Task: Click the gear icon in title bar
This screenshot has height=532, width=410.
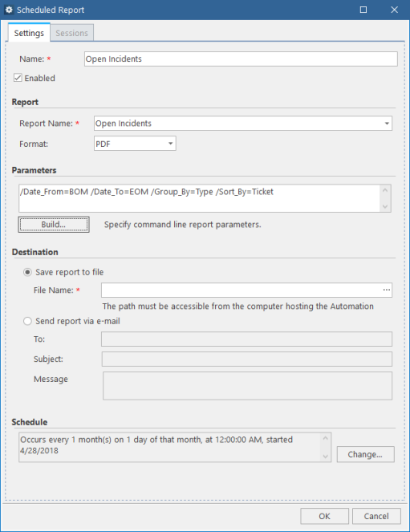Action: [x=9, y=10]
